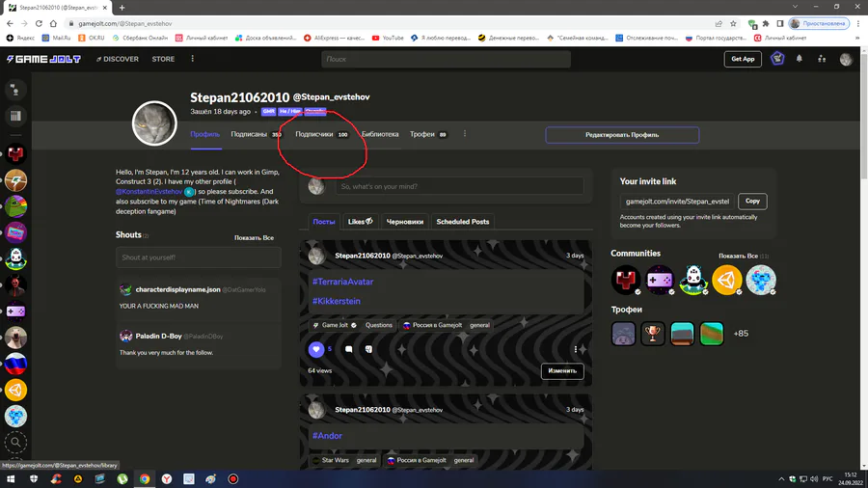Open Paladin D-Boy's profile
Viewport: 868px width, 488px height.
pos(158,336)
